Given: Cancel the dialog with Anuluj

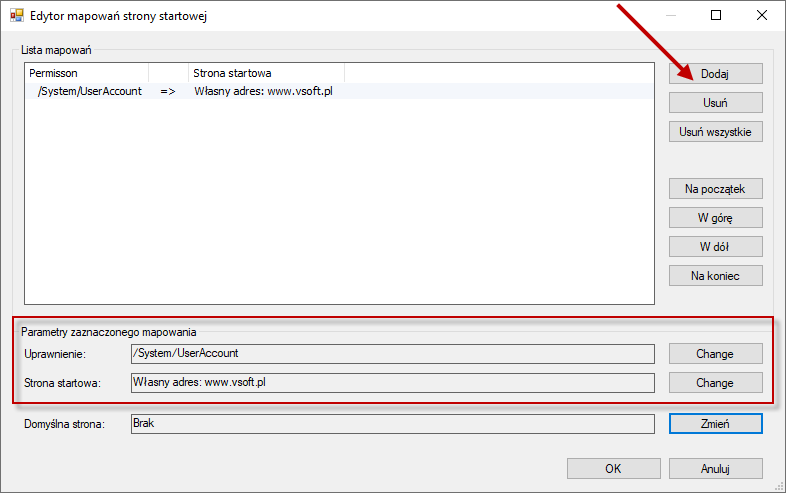Looking at the screenshot, I should 715,469.
